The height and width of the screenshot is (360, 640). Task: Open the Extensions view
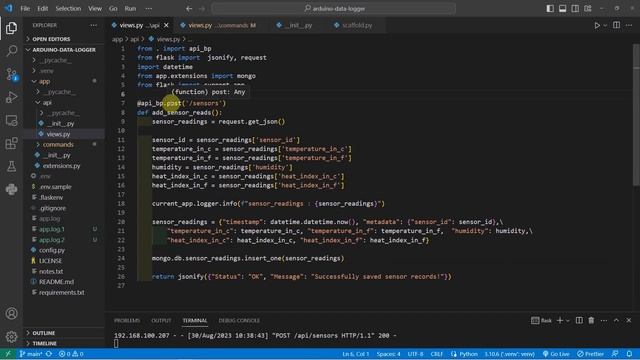pos(11,143)
